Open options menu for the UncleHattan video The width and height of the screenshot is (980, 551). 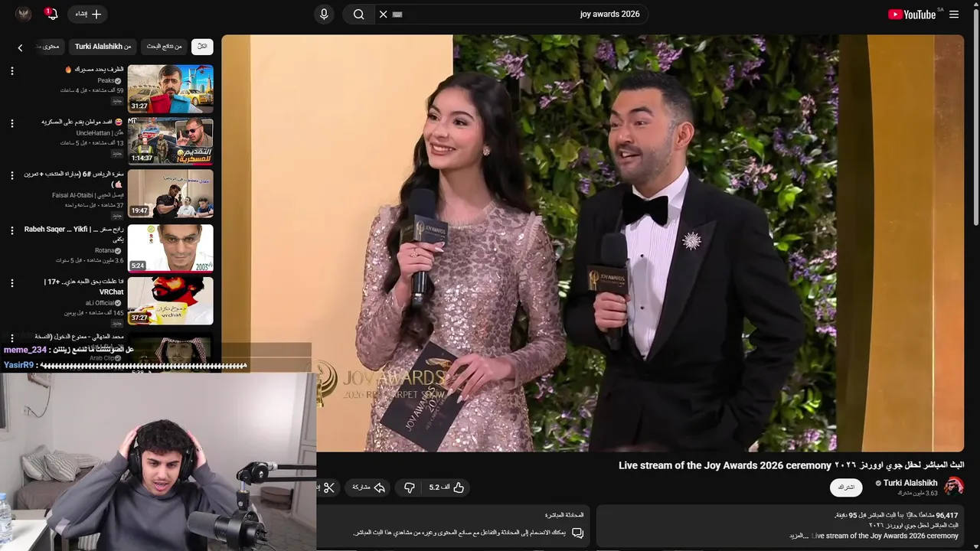point(11,123)
